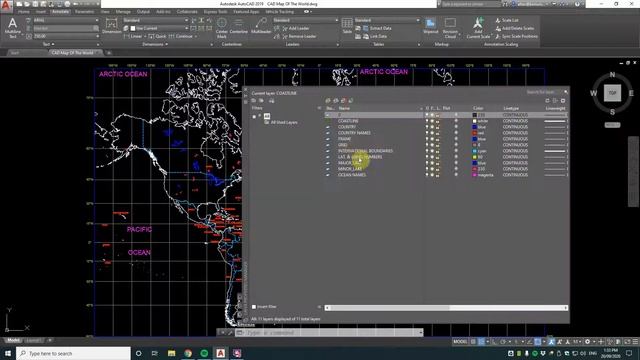Click the layer list horizontal scrollbar

click(x=446, y=308)
